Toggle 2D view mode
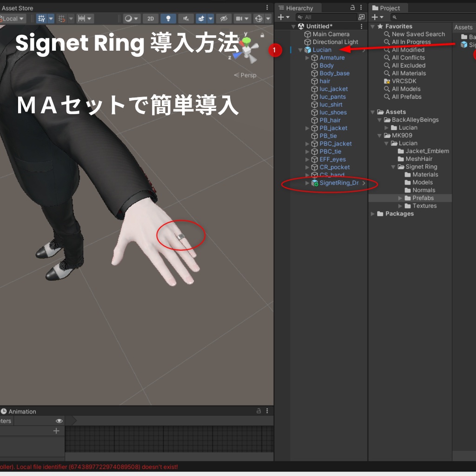The image size is (476, 476). tap(151, 19)
